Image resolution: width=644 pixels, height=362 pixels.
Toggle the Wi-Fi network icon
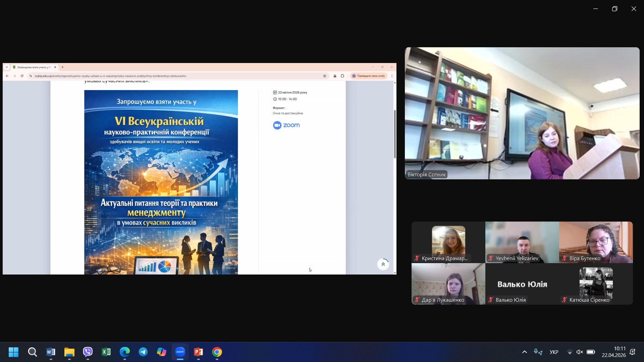click(570, 352)
